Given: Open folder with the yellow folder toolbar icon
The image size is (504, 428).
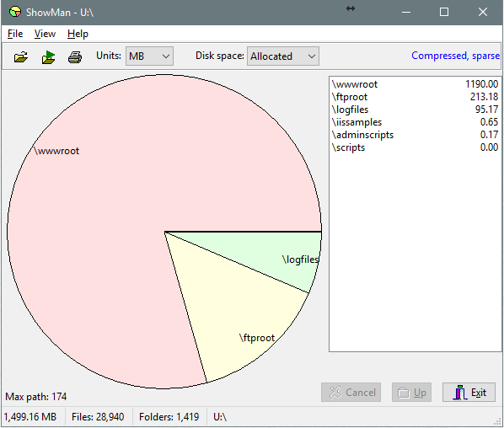Looking at the screenshot, I should [x=21, y=57].
